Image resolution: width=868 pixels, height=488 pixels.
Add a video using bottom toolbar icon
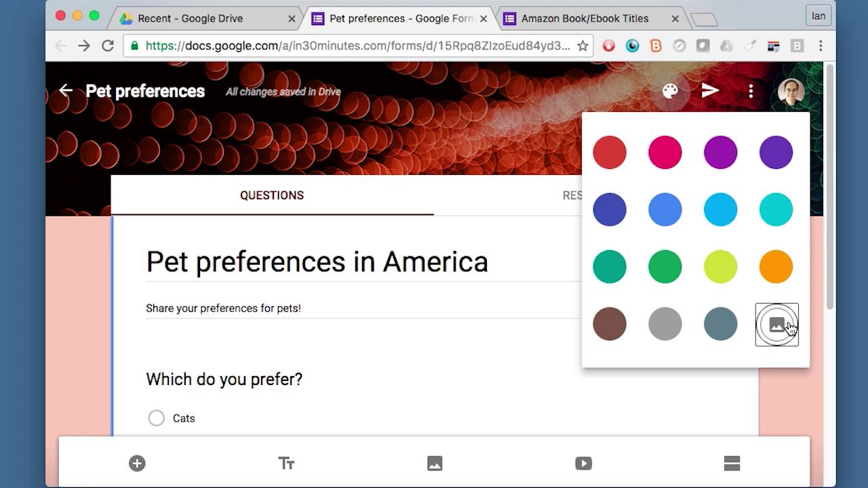(x=583, y=463)
